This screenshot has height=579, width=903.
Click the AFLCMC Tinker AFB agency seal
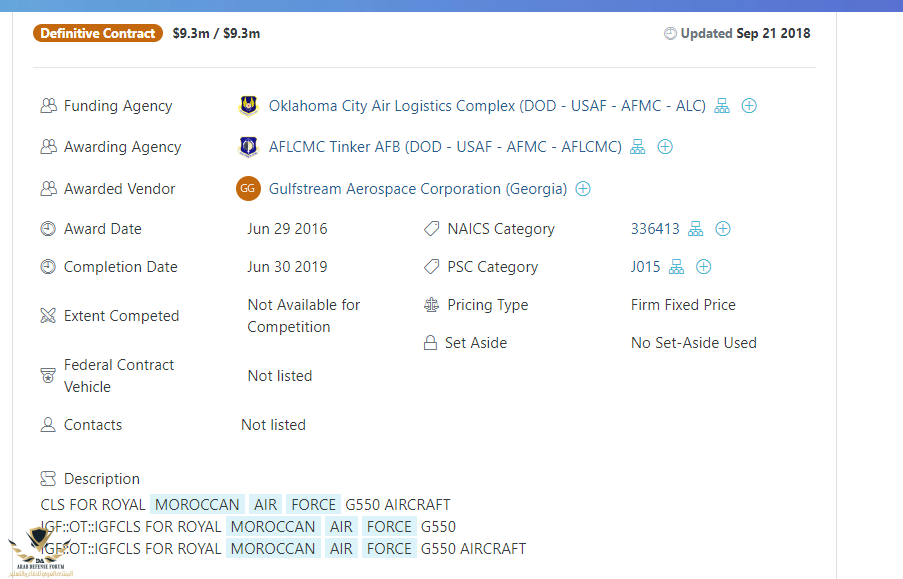coord(248,147)
